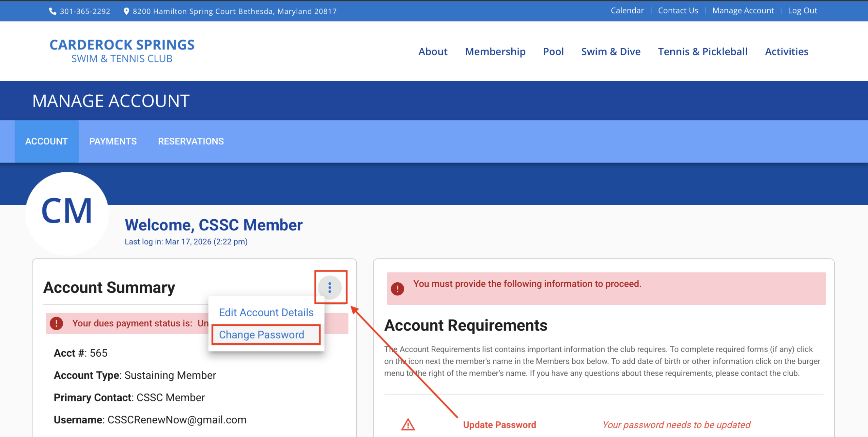
Task: Go to Manage Account in the top bar
Action: (x=743, y=11)
